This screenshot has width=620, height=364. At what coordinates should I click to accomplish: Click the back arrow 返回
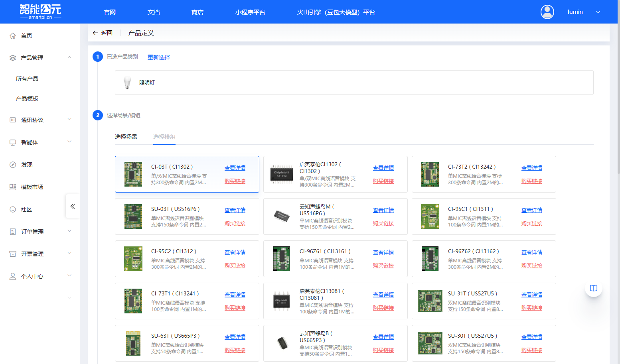[x=103, y=33]
